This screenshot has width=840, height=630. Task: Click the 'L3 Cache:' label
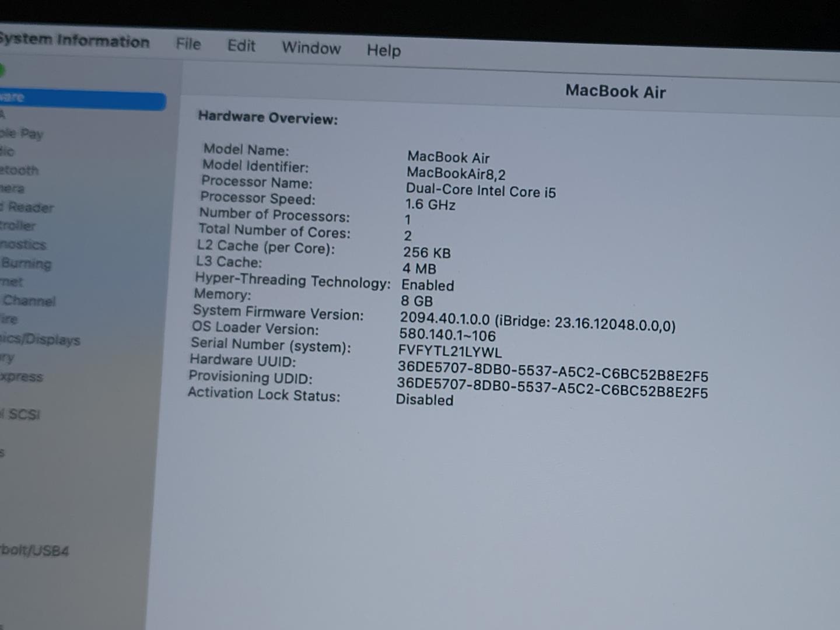tap(229, 262)
